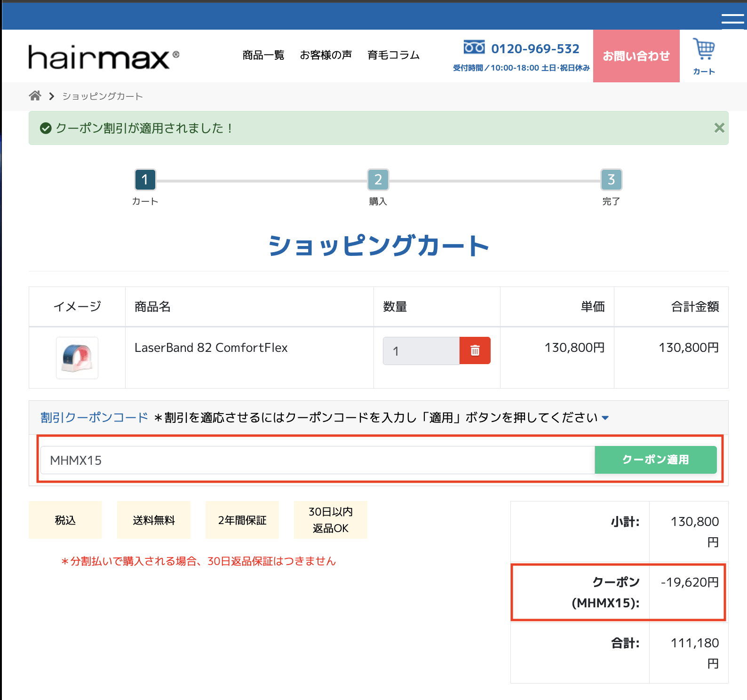This screenshot has height=700, width=747.
Task: Open the cart icon in header
Action: (x=704, y=56)
